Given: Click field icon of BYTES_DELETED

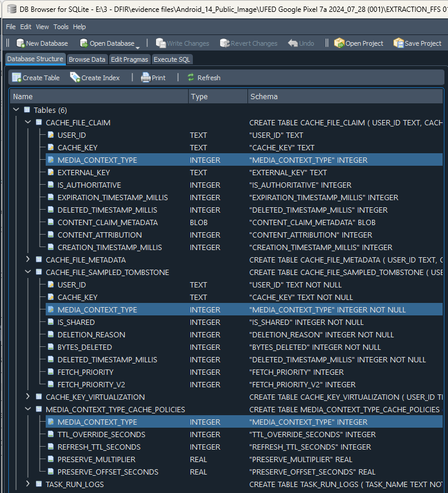Looking at the screenshot, I should [x=50, y=347].
